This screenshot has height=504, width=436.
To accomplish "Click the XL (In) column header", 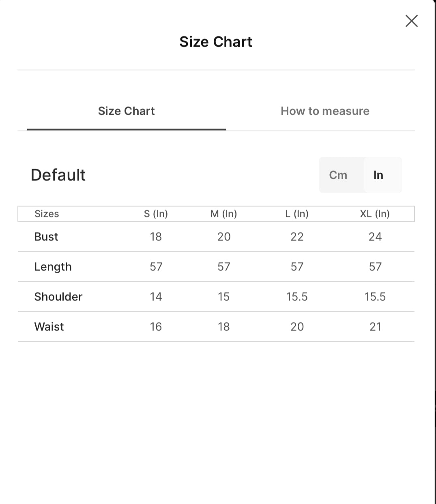I will pos(375,214).
